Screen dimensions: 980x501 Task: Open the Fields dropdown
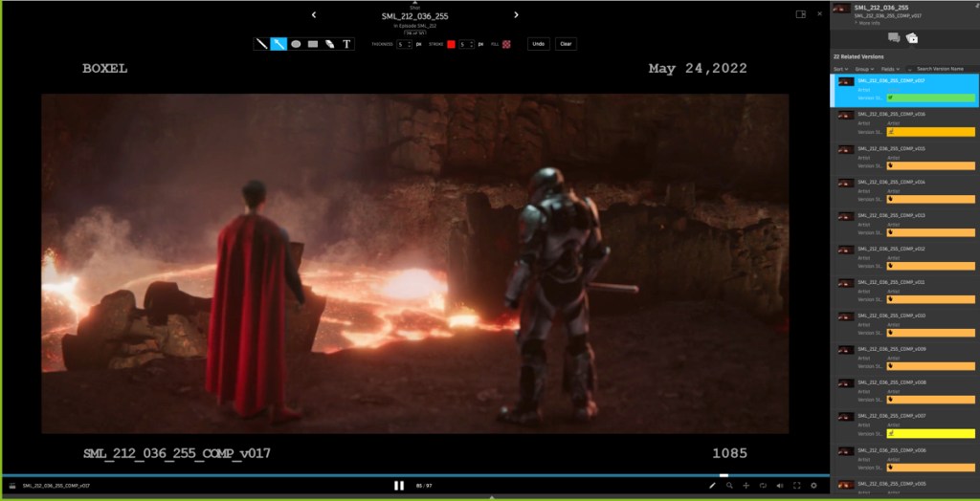pos(890,69)
